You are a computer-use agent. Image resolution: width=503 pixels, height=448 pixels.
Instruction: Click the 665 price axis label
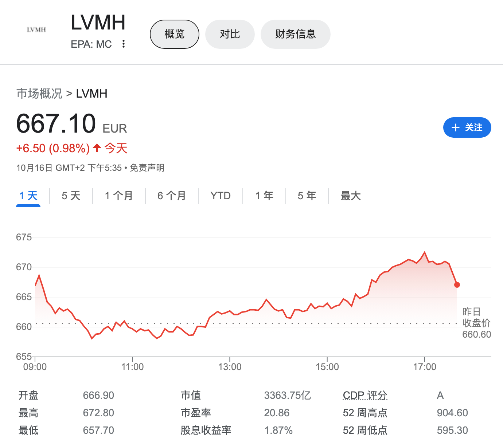click(x=24, y=297)
